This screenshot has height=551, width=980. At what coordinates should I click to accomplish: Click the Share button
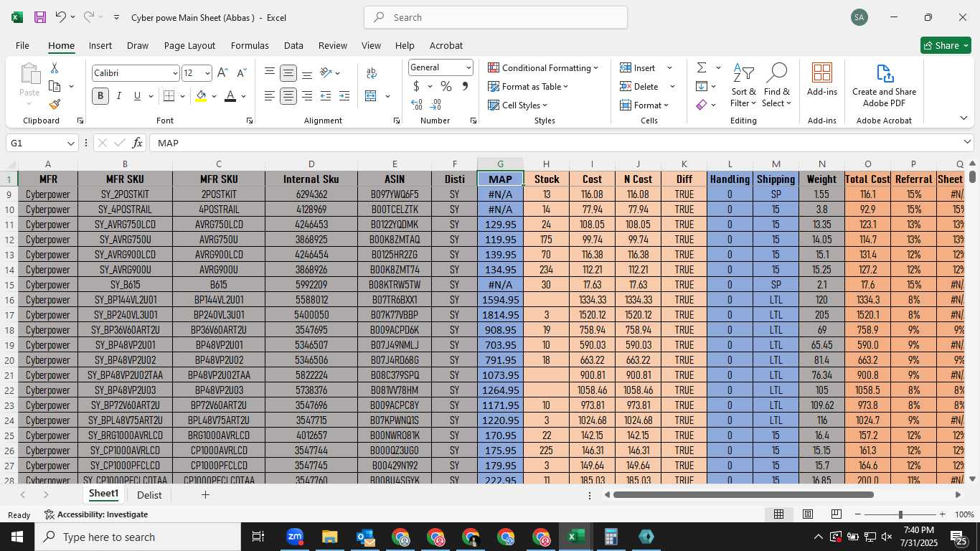click(x=946, y=45)
